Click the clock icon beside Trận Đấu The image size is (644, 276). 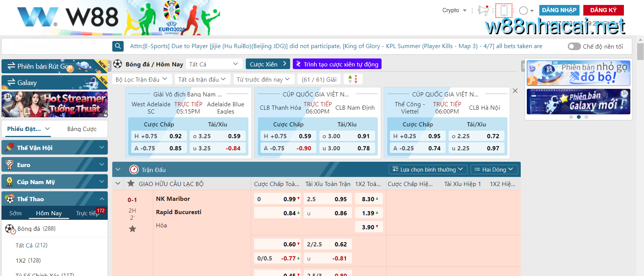[134, 169]
